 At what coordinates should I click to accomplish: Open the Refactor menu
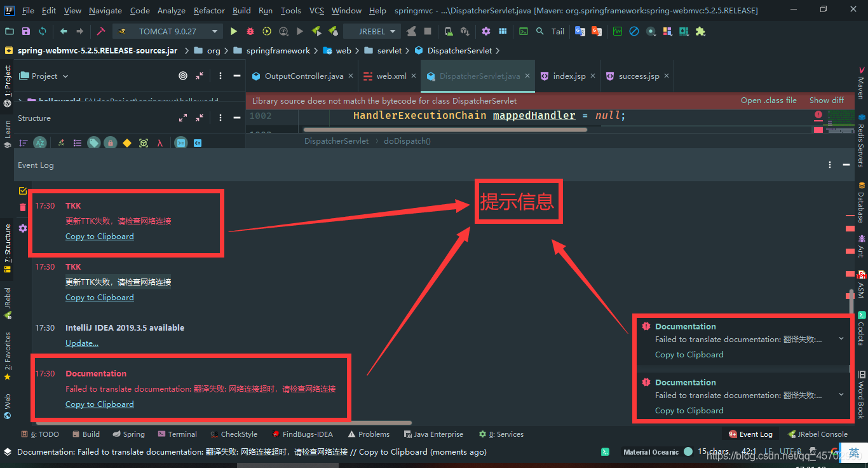(x=209, y=10)
